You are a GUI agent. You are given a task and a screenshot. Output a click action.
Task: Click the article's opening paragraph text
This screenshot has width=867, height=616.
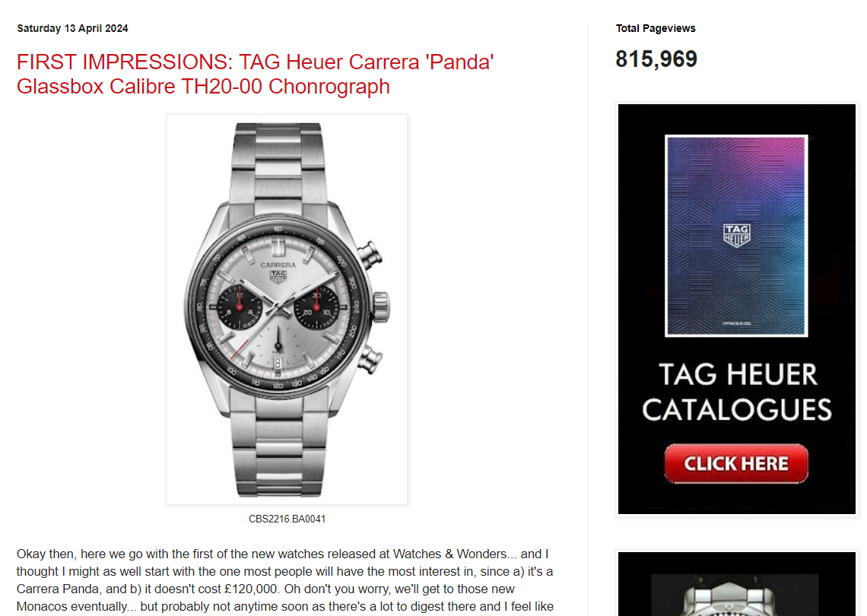click(284, 580)
